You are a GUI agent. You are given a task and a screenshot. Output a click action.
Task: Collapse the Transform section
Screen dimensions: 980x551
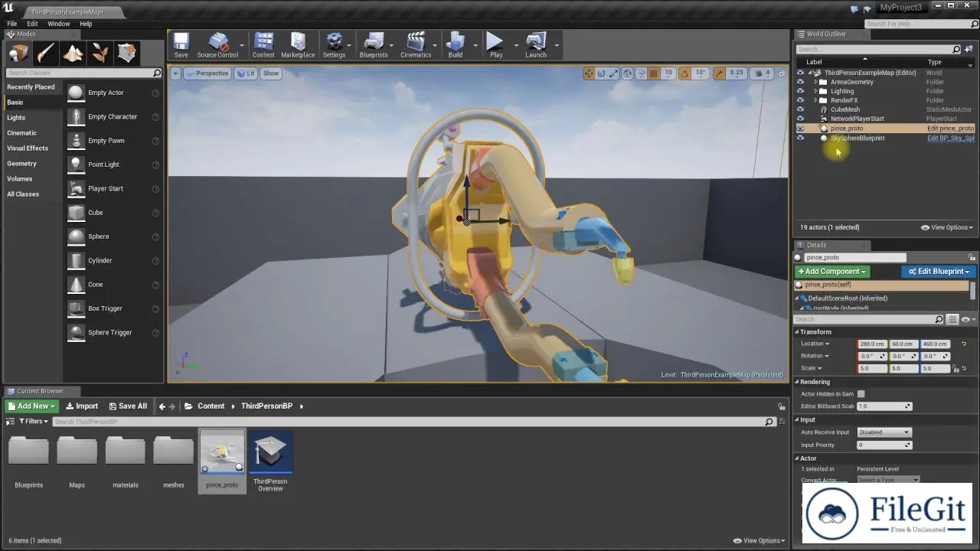(x=797, y=332)
